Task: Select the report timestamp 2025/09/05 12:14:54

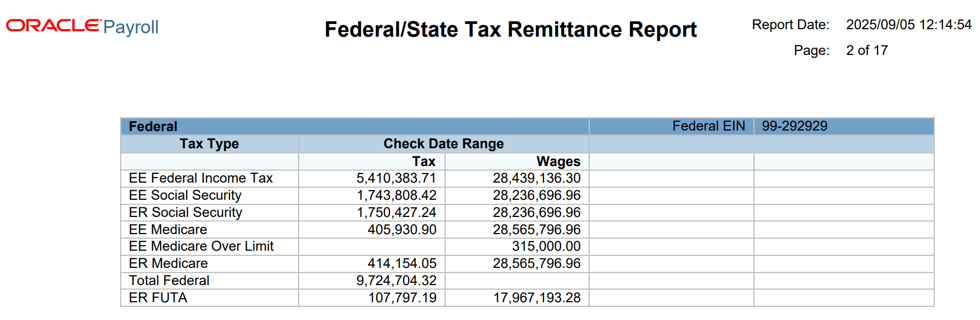Action: 908,25
